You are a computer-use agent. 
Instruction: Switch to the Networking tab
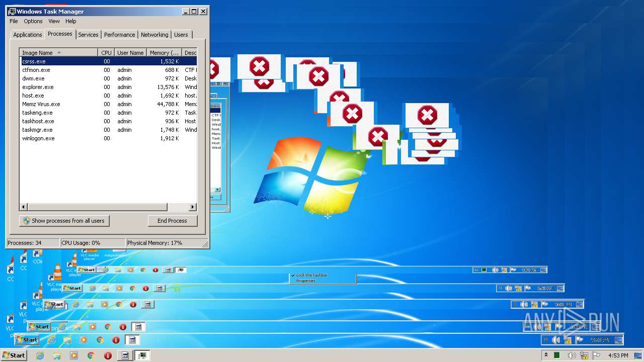tap(154, 35)
